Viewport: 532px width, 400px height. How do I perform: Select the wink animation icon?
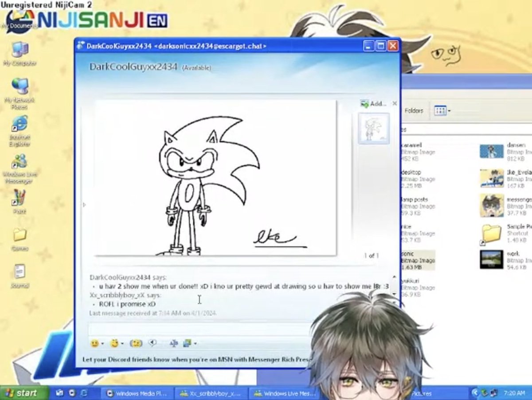pyautogui.click(x=114, y=342)
